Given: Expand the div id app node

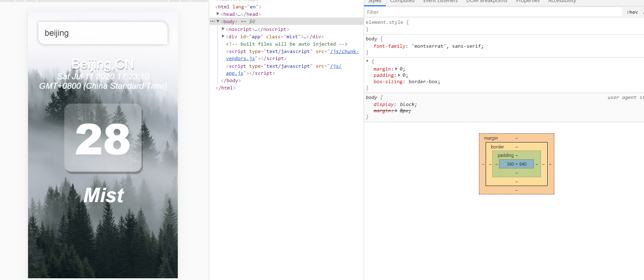Looking at the screenshot, I should (223, 36).
